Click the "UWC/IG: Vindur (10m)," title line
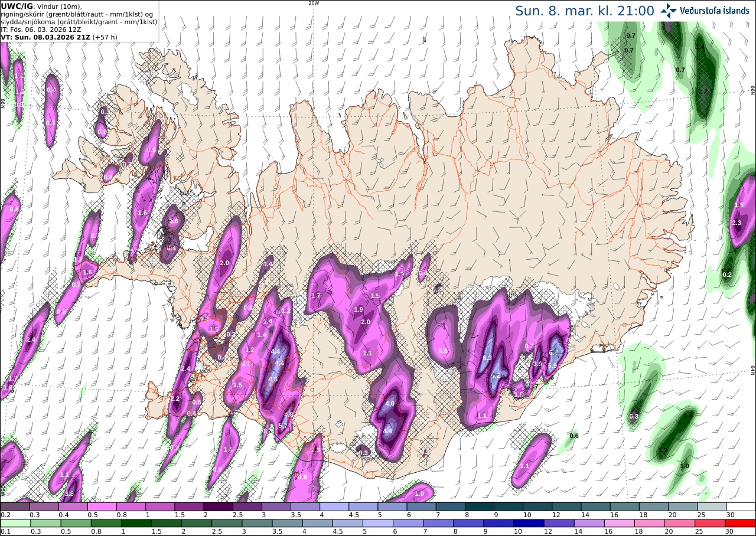Image resolution: width=756 pixels, height=536 pixels. point(41,6)
